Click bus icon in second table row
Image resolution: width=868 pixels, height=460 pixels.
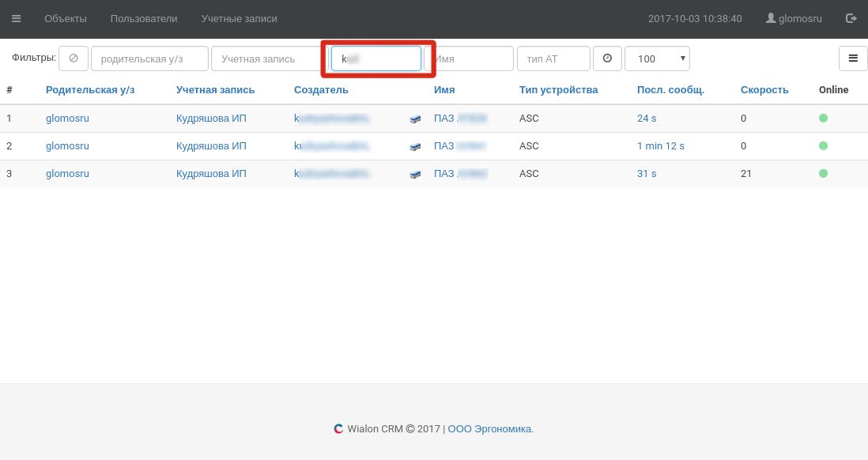click(415, 146)
